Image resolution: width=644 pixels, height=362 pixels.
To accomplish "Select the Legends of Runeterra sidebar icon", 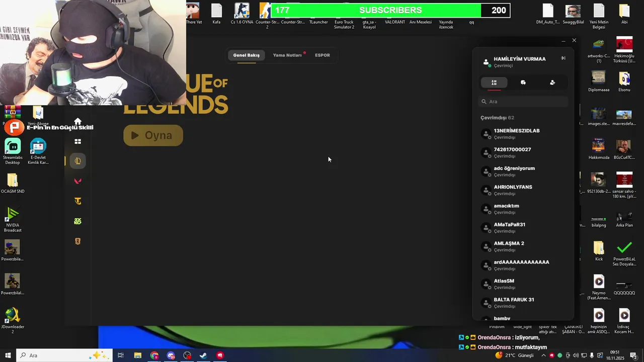I will (77, 241).
